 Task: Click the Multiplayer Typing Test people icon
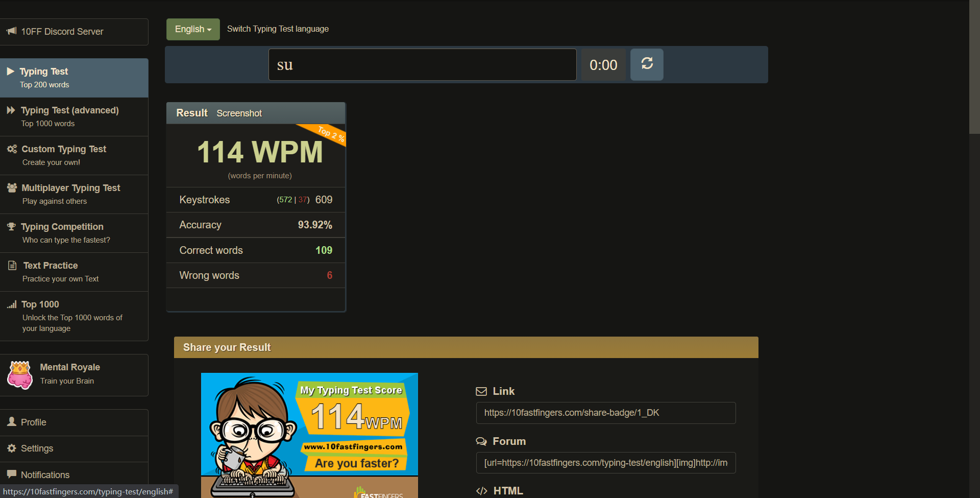(x=12, y=188)
